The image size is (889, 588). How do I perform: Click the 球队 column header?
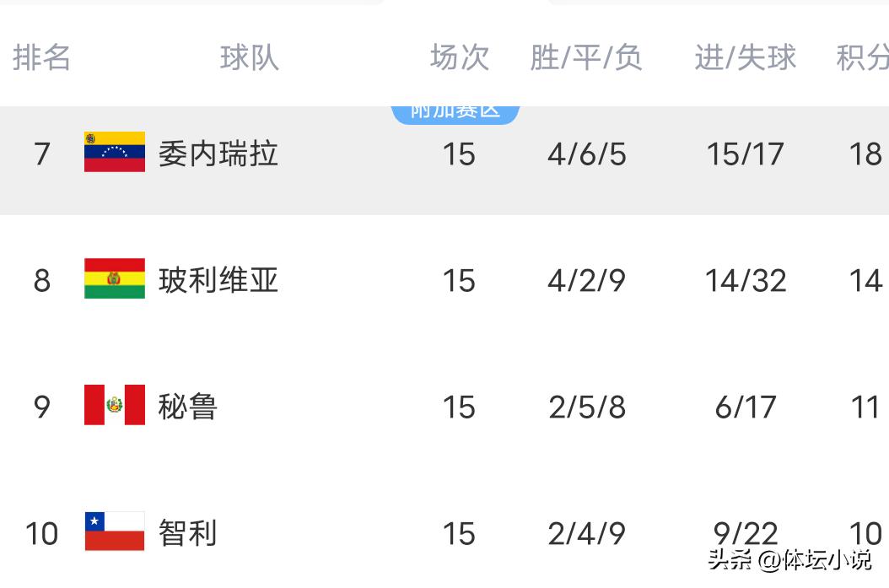250,57
